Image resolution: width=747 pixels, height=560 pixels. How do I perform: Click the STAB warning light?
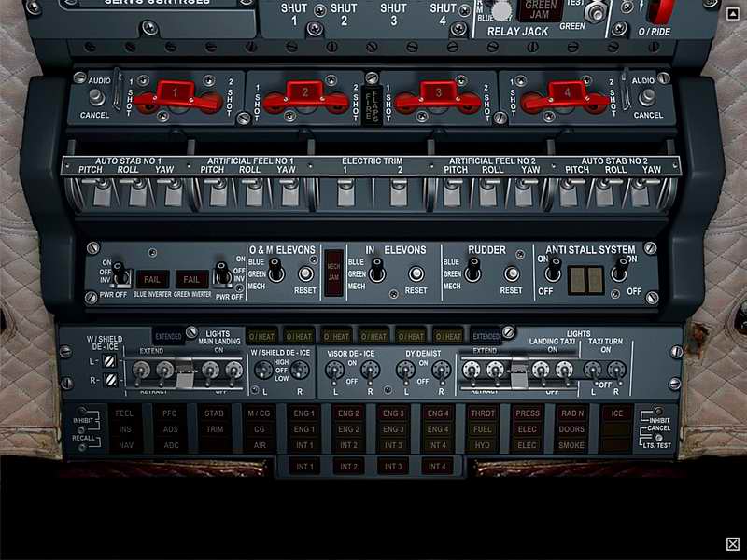(215, 413)
